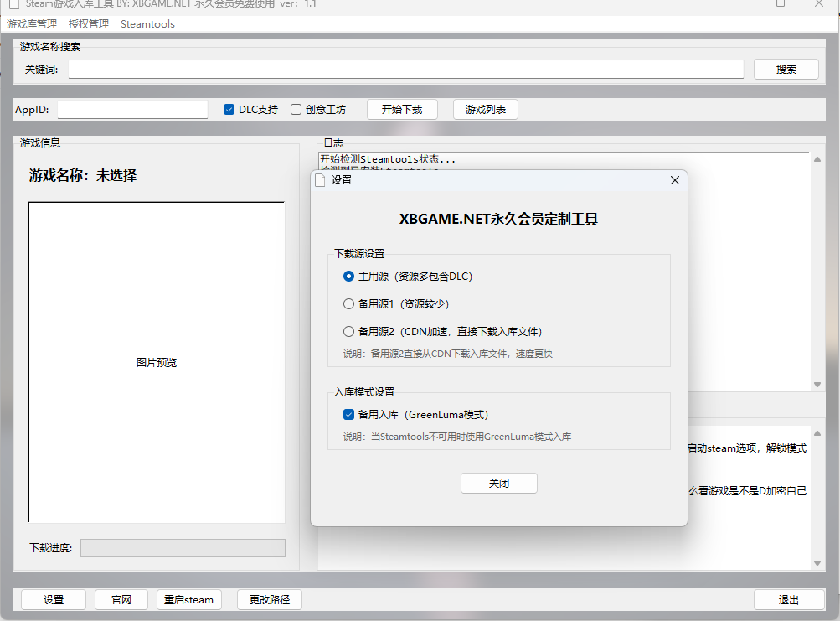Image resolution: width=840 pixels, height=621 pixels.
Task: Enable the 创意工坊 workshop checkbox
Action: click(x=296, y=109)
